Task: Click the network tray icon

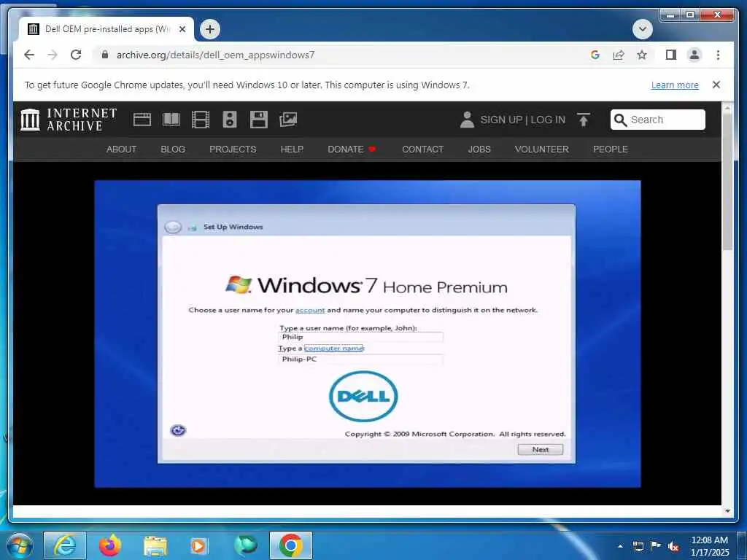Action: coord(638,546)
